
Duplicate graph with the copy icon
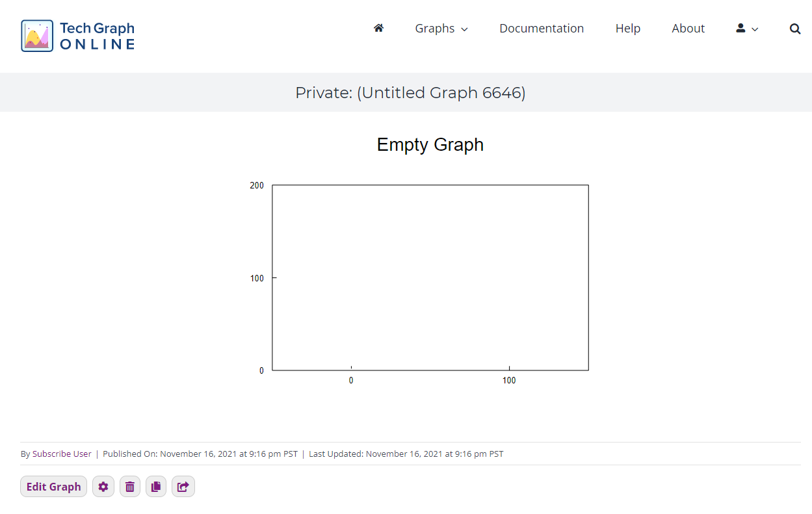tap(155, 486)
